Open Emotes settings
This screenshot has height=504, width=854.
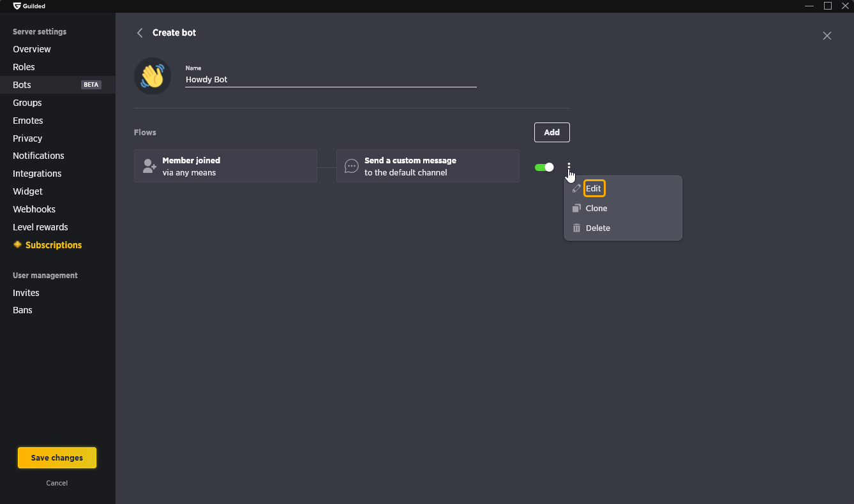[57, 121]
